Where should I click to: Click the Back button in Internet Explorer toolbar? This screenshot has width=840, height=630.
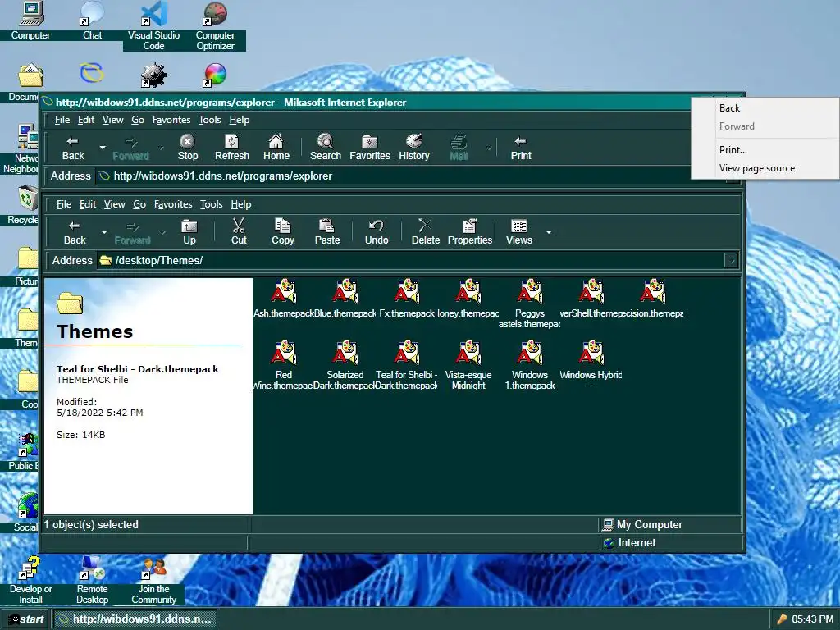[73, 148]
